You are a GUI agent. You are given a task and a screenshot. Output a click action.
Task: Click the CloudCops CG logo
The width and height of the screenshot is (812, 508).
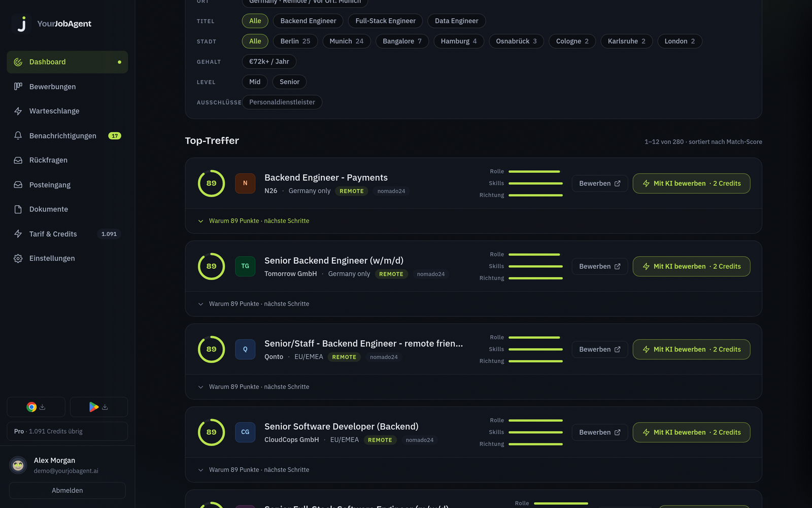[x=245, y=432]
